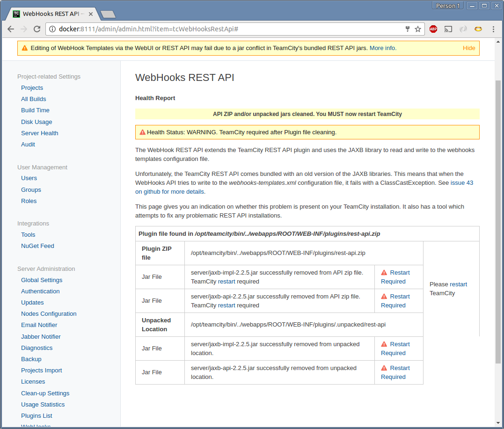Click the 'Health Report' subheading
This screenshot has width=504, height=429.
click(x=155, y=98)
